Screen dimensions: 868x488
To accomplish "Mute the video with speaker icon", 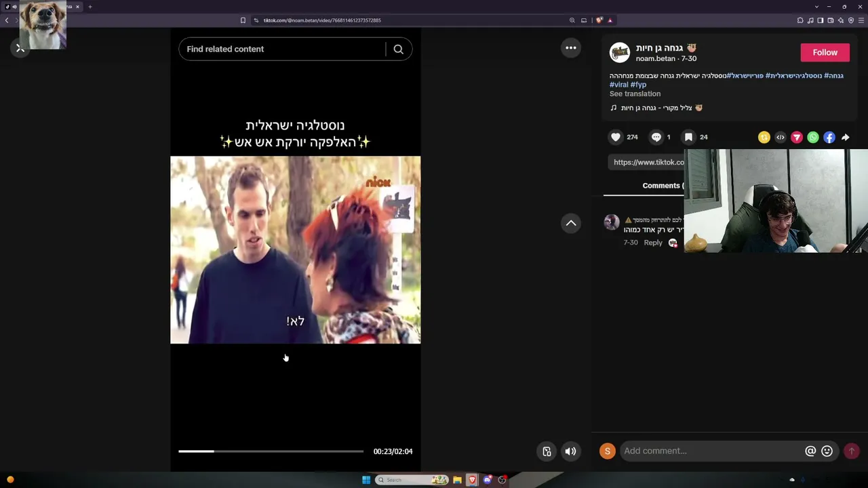I will 571,451.
